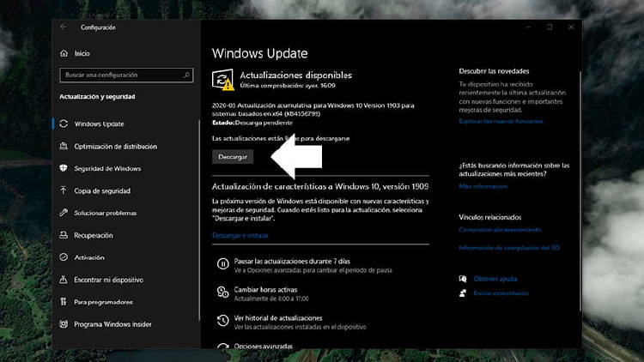The width and height of the screenshot is (644, 362).
Task: Click Explorar las nuevas funciones link
Action: pos(501,122)
